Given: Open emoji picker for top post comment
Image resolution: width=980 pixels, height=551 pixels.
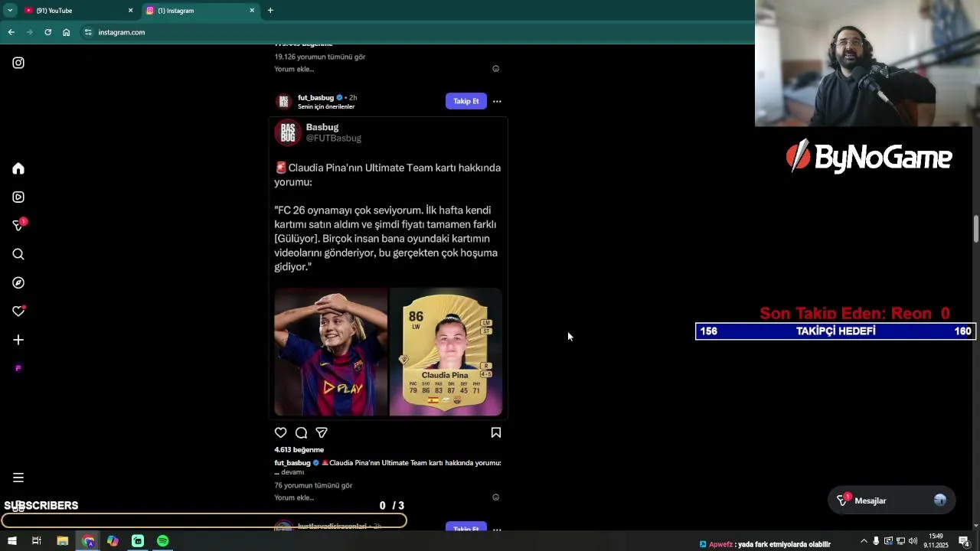Looking at the screenshot, I should 495,69.
